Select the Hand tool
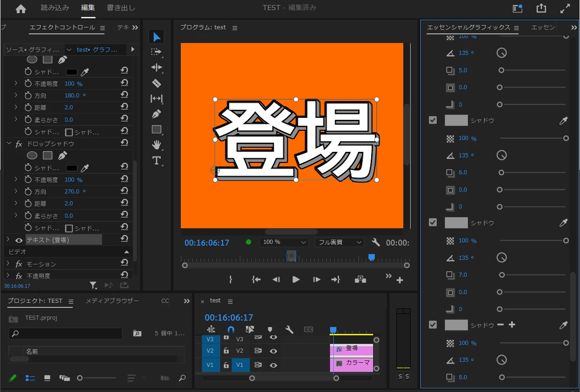This screenshot has width=580, height=392. point(157,145)
